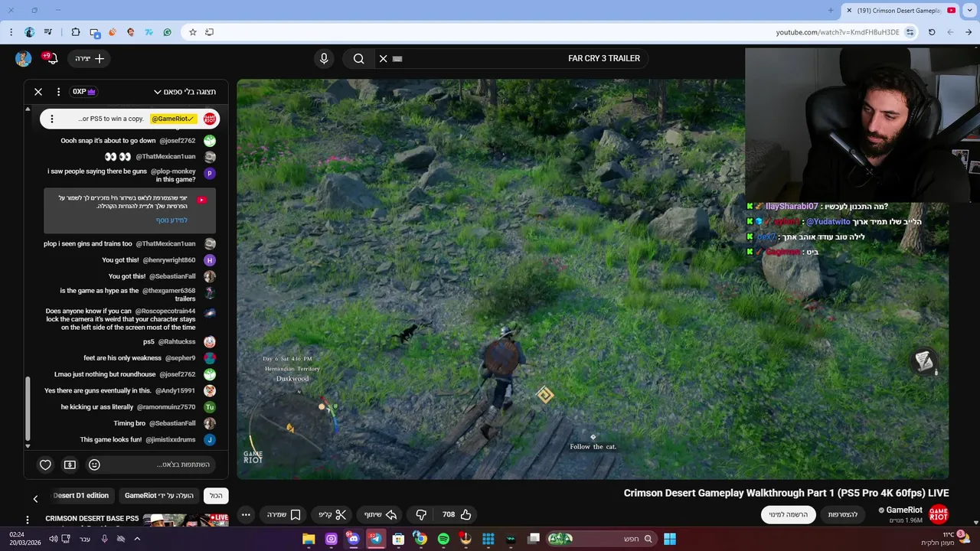
Task: Click the Join (להצטרפות) button
Action: coord(843,514)
